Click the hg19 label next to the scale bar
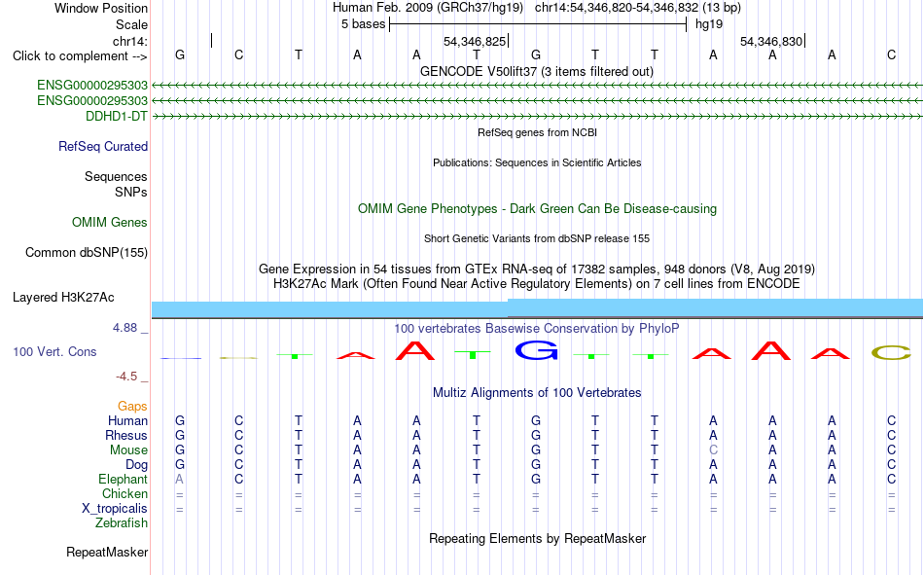Image resolution: width=924 pixels, height=575 pixels. pyautogui.click(x=709, y=24)
